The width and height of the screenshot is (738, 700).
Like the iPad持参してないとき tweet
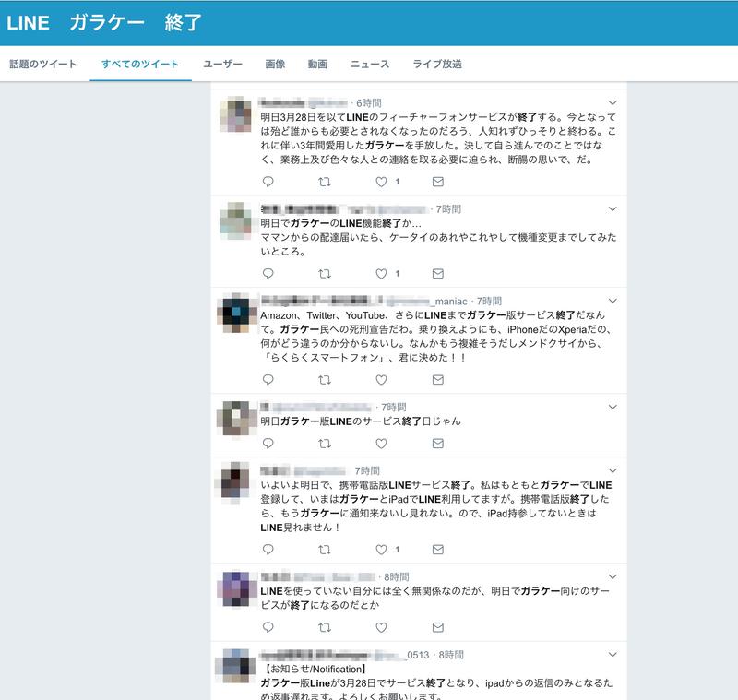(381, 549)
